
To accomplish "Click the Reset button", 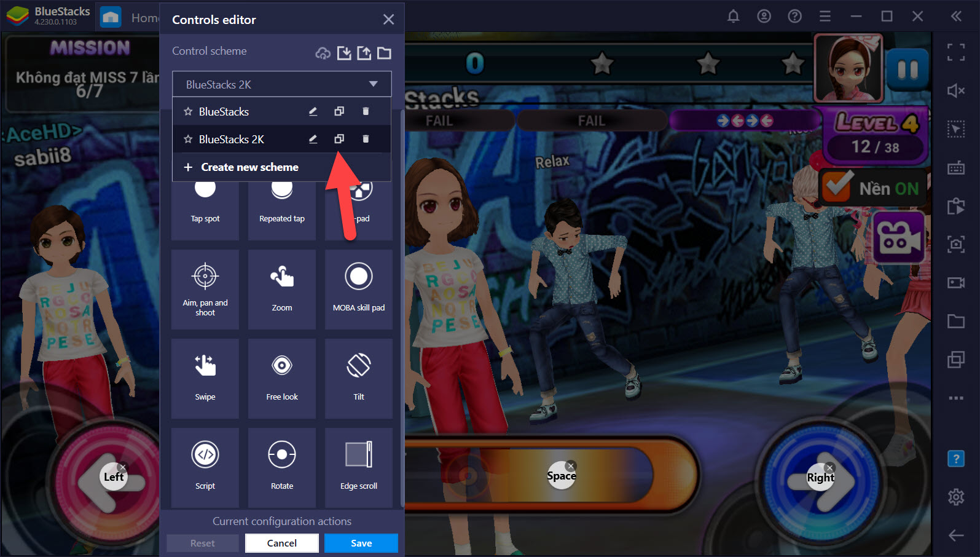I will [203, 543].
